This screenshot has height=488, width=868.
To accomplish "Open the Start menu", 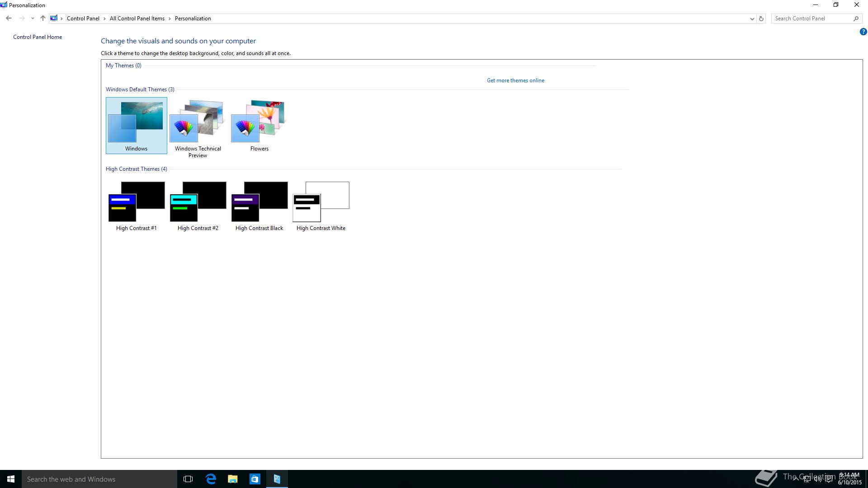I will (11, 479).
